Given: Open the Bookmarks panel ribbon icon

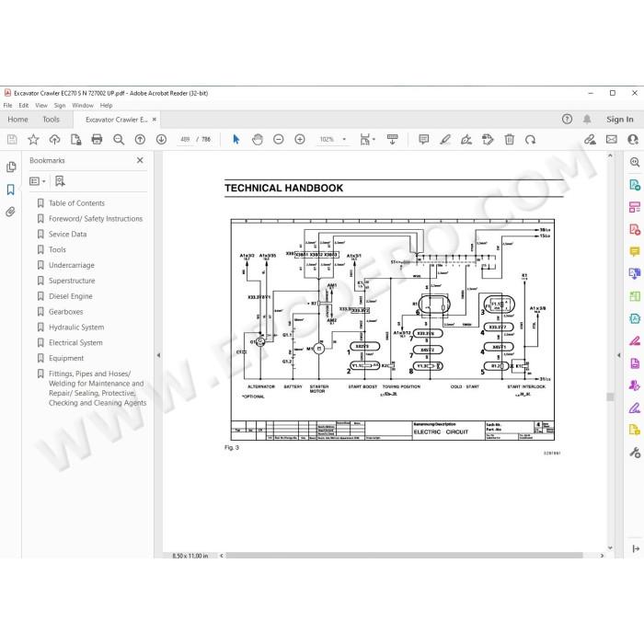Looking at the screenshot, I should click(x=11, y=190).
